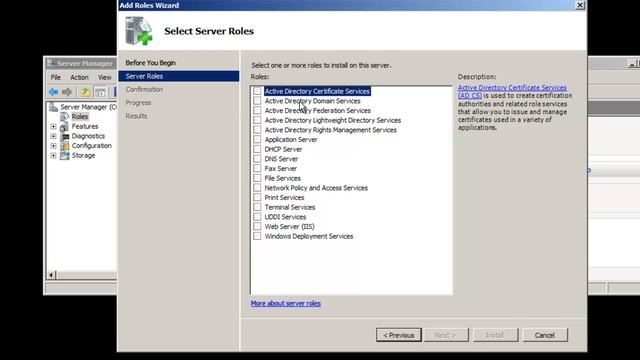
Task: Expand the Features tree node
Action: tap(53, 127)
